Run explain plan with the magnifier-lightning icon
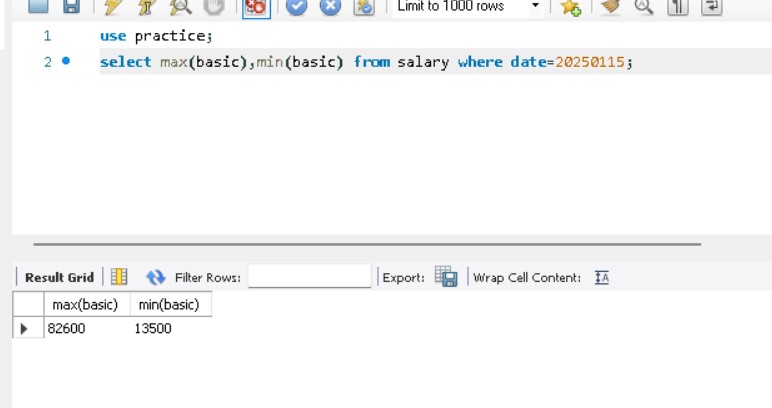This screenshot has width=772, height=408. 180,5
